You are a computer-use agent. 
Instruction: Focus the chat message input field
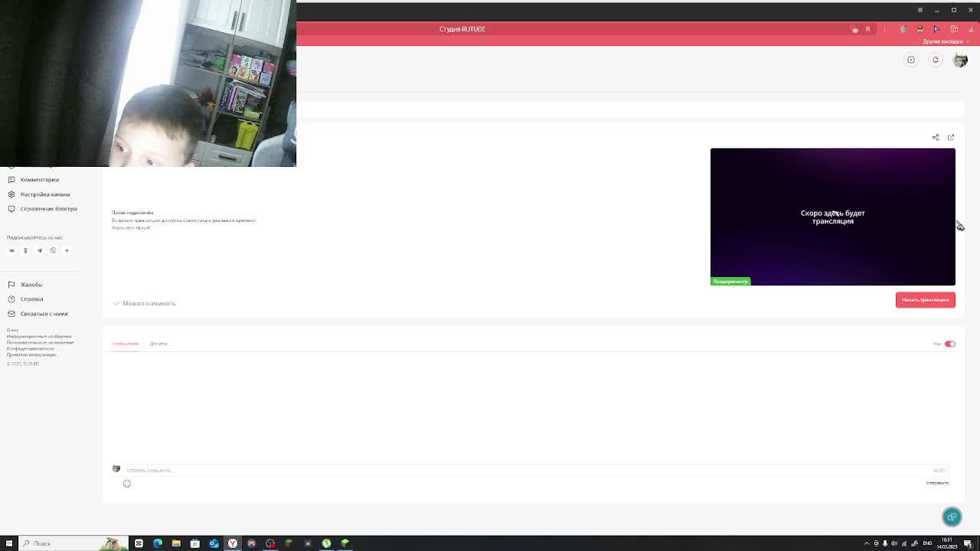(536, 470)
